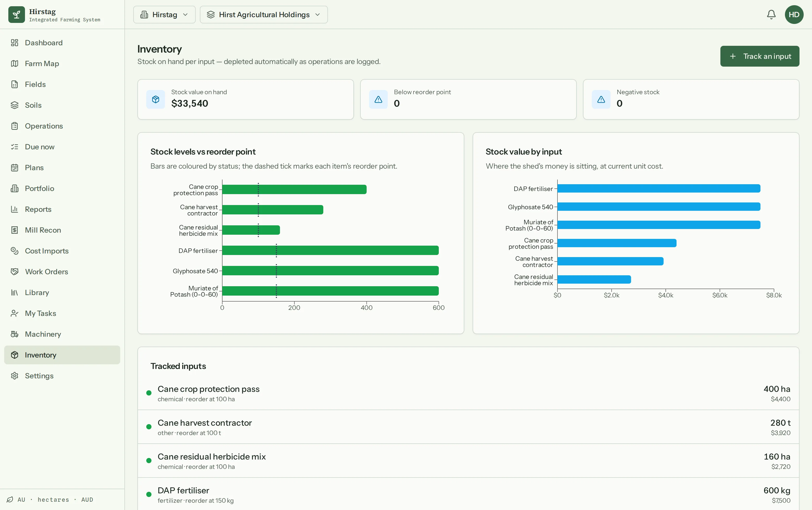812x510 pixels.
Task: Click the Inventory box icon in sidebar
Action: [15, 355]
